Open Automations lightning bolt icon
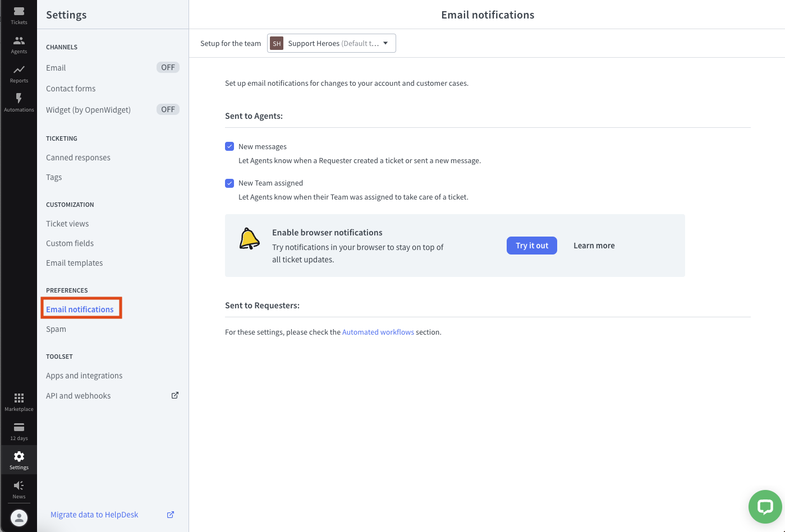Image resolution: width=785 pixels, height=532 pixels. (19, 102)
